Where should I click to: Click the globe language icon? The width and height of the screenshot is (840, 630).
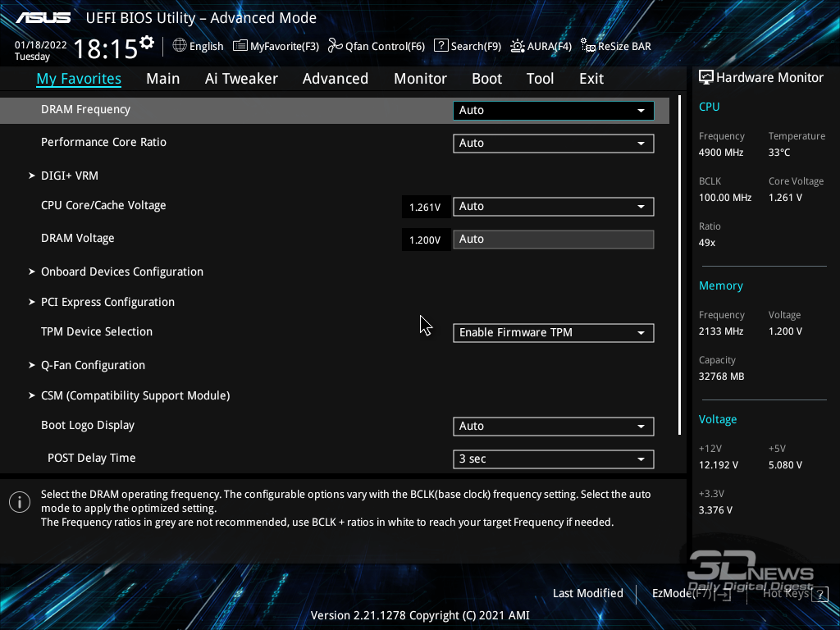pyautogui.click(x=180, y=46)
